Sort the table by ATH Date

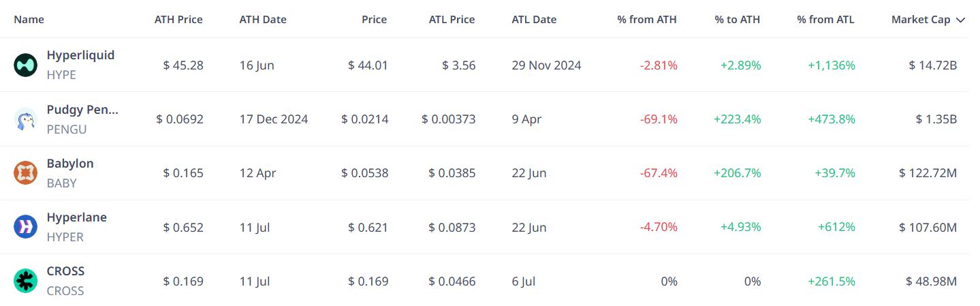tap(263, 20)
